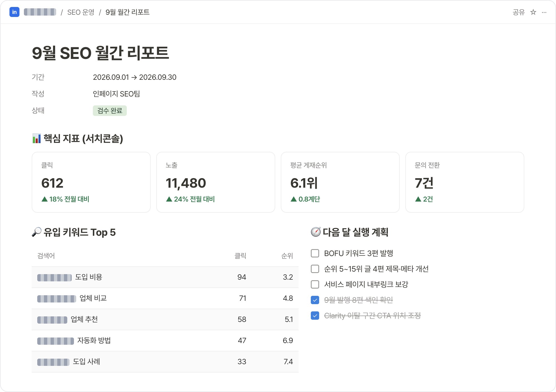Click the author value '인페이지 SEO팀'
Screen dimensions: 556x392
116,94
